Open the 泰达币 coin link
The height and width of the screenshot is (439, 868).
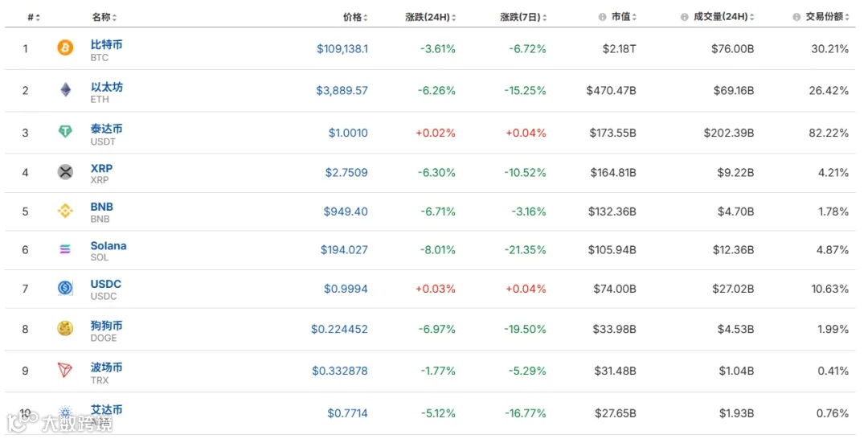pyautogui.click(x=106, y=129)
